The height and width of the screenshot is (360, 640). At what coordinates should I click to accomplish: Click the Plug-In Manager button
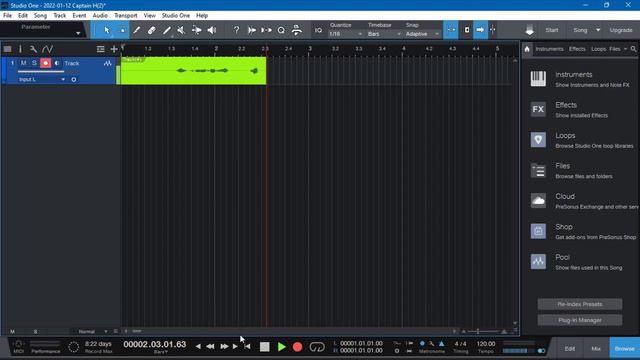point(580,320)
